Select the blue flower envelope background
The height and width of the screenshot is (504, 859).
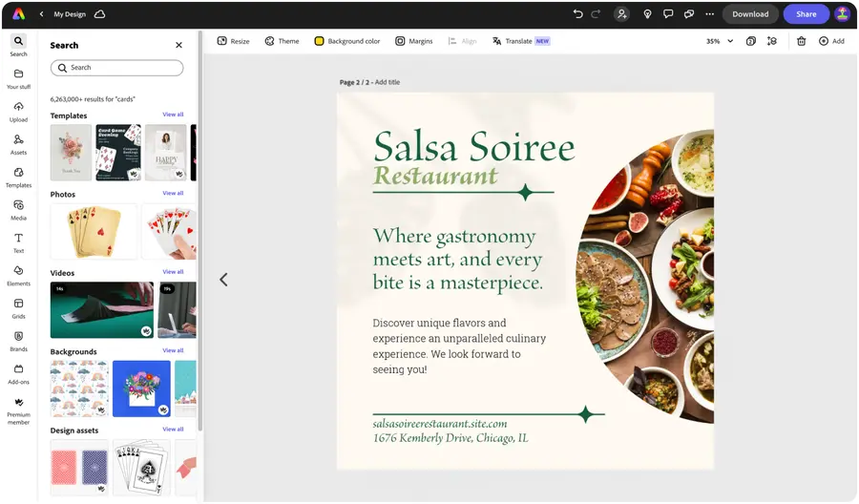point(141,388)
